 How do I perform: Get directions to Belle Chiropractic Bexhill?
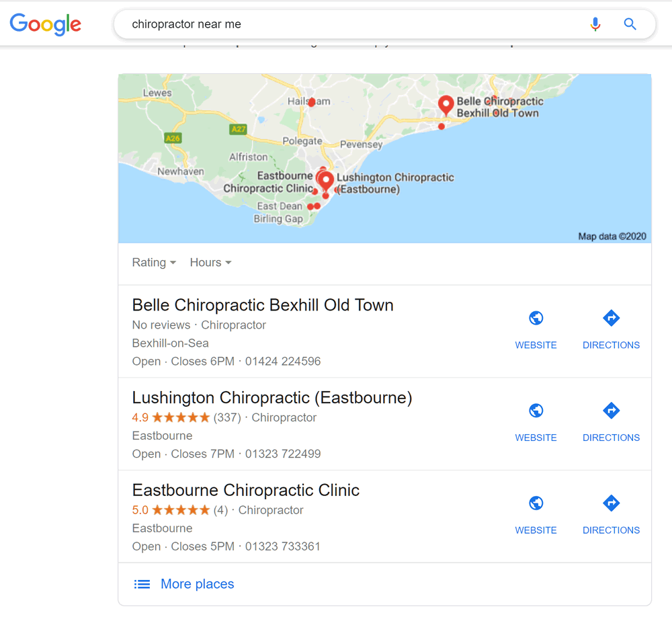coord(611,329)
